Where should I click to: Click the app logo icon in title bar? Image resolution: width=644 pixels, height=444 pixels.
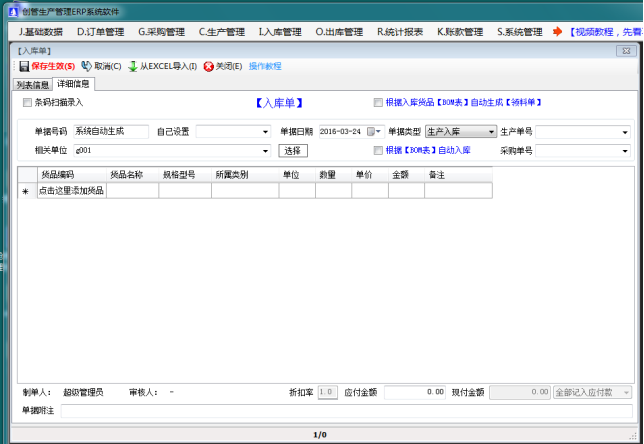(x=11, y=8)
